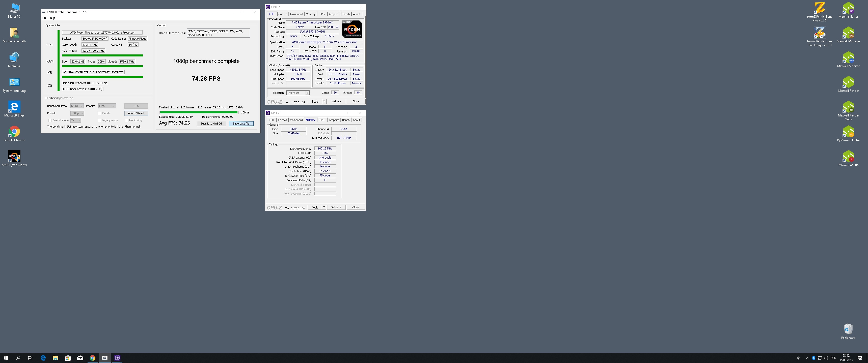Open Maxwell Render Node desktop shortcut
The height and width of the screenshot is (363, 868).
[848, 111]
